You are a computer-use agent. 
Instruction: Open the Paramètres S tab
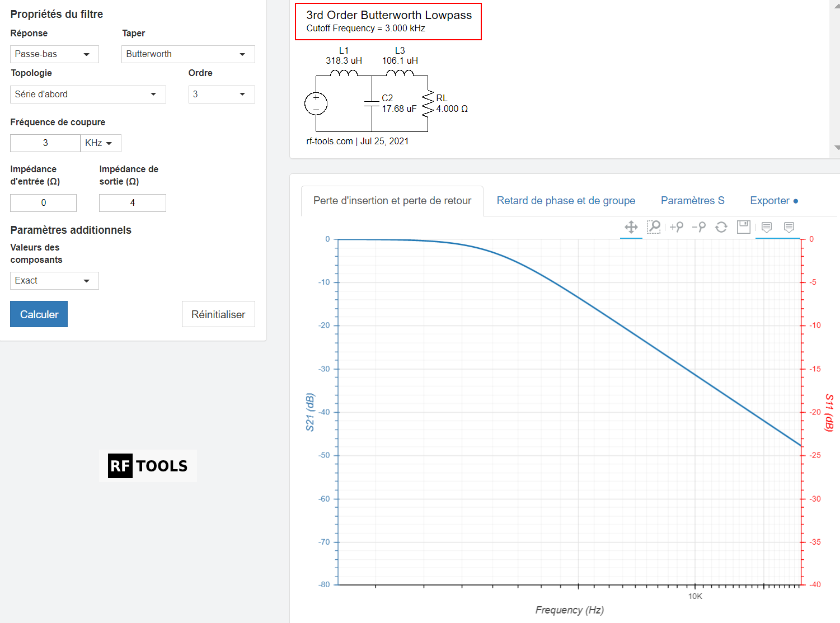tap(692, 201)
